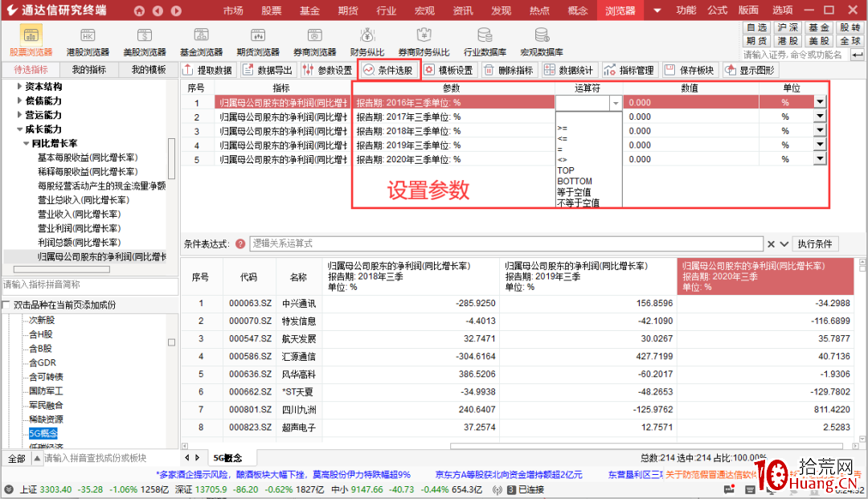
Task: Open 模板设置 template settings
Action: click(449, 70)
